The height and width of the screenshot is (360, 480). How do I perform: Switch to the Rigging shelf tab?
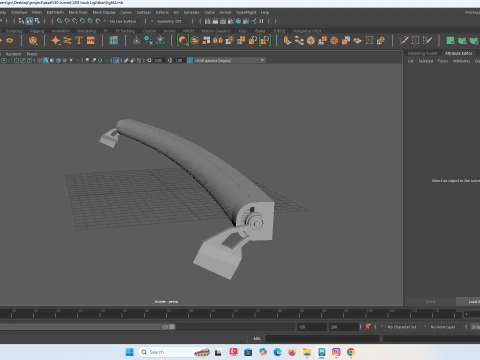[37, 31]
